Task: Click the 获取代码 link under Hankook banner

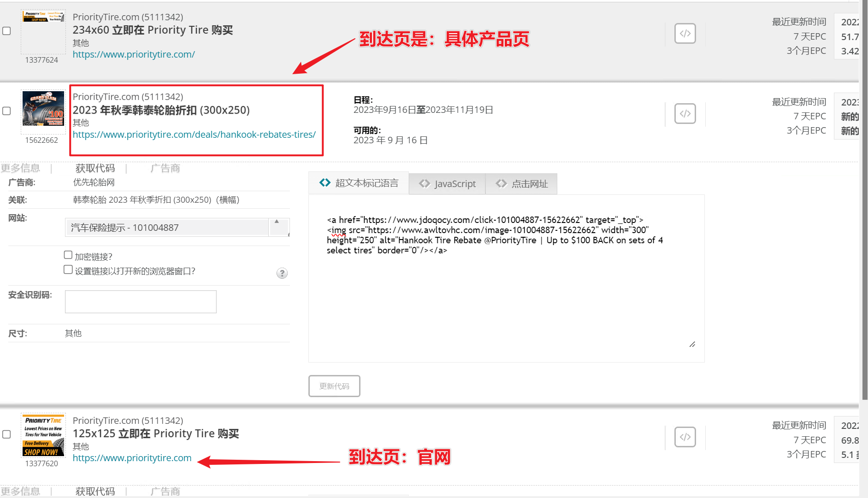Action: (95, 168)
